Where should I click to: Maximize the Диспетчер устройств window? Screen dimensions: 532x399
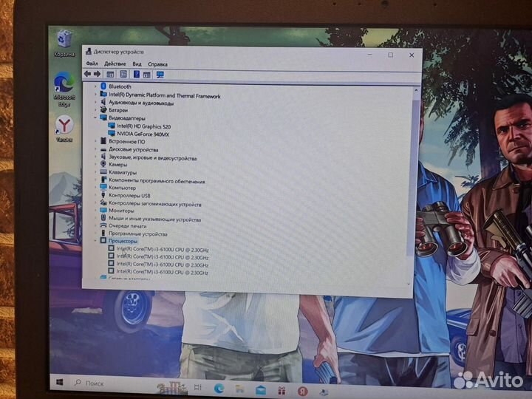(x=391, y=55)
